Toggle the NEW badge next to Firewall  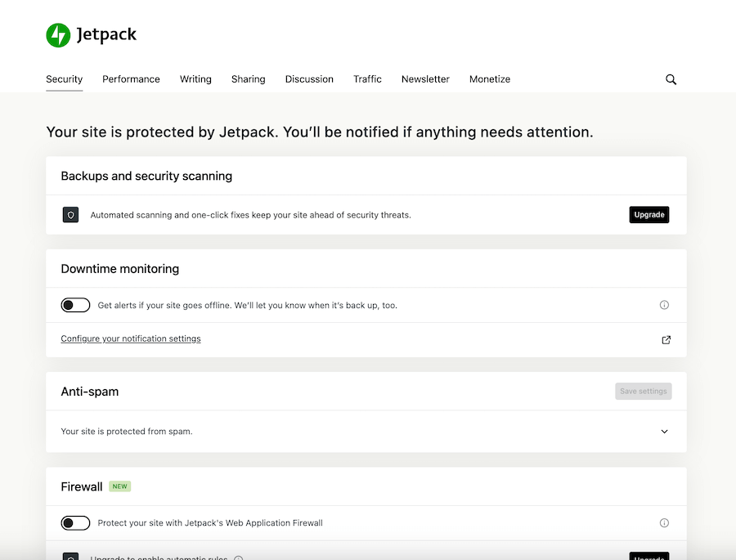119,486
